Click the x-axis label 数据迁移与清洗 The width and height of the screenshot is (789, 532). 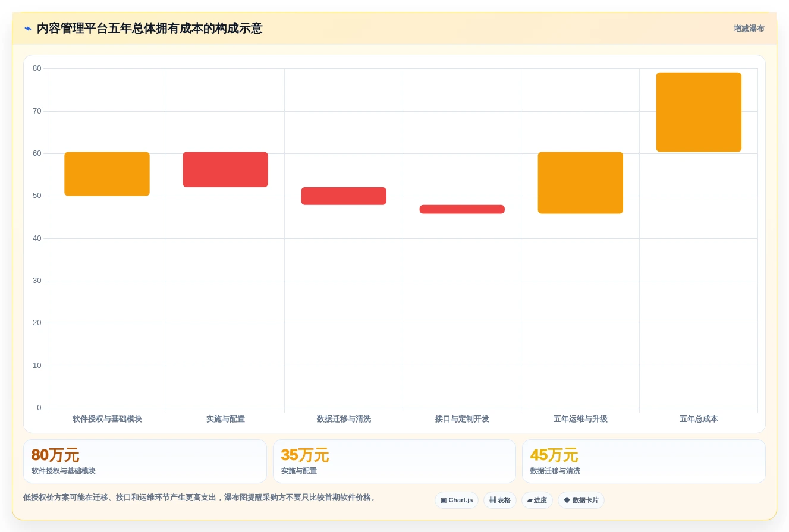(x=344, y=419)
